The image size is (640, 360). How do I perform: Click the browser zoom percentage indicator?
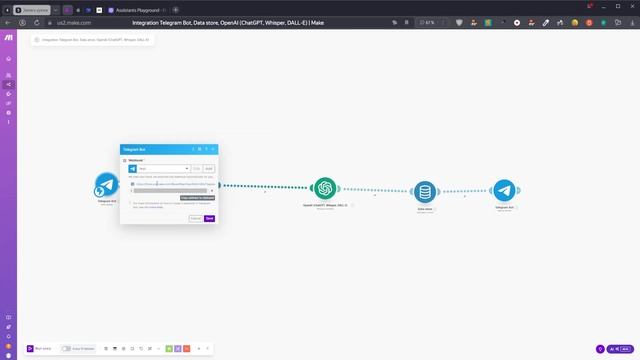(427, 23)
